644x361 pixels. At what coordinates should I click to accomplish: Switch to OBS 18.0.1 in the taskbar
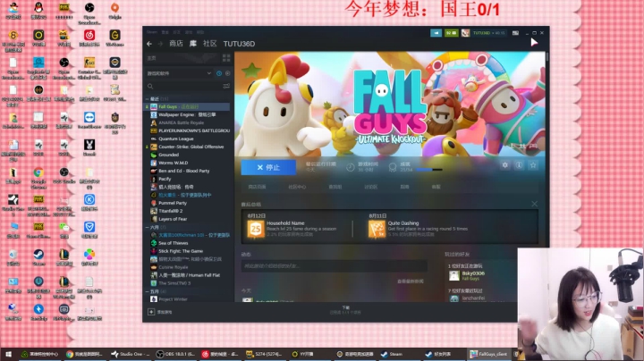(x=176, y=354)
